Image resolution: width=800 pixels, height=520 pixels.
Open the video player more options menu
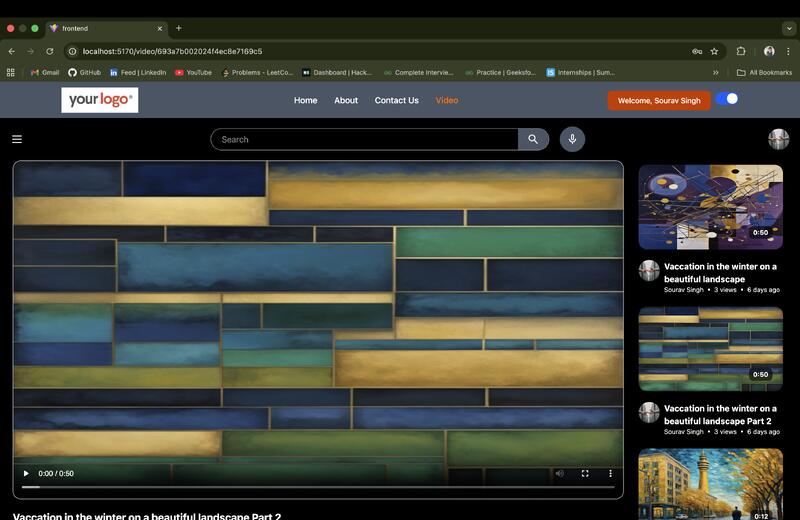click(610, 473)
